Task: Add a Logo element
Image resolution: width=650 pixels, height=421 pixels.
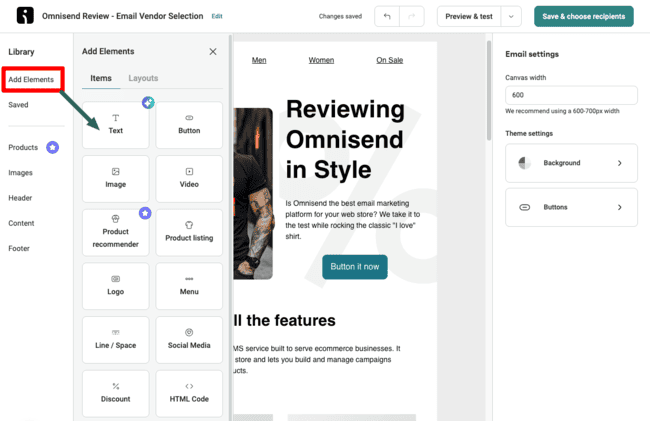Action: [x=115, y=286]
